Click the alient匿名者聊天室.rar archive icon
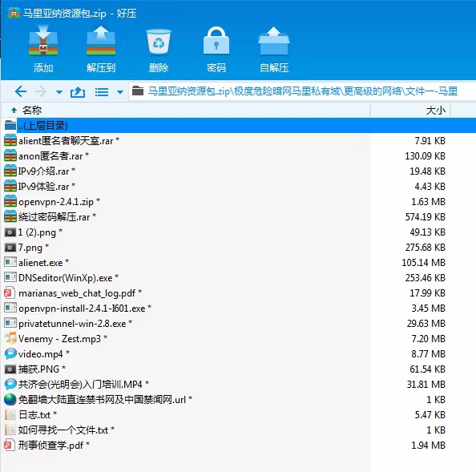The width and height of the screenshot is (476, 472). 10,140
